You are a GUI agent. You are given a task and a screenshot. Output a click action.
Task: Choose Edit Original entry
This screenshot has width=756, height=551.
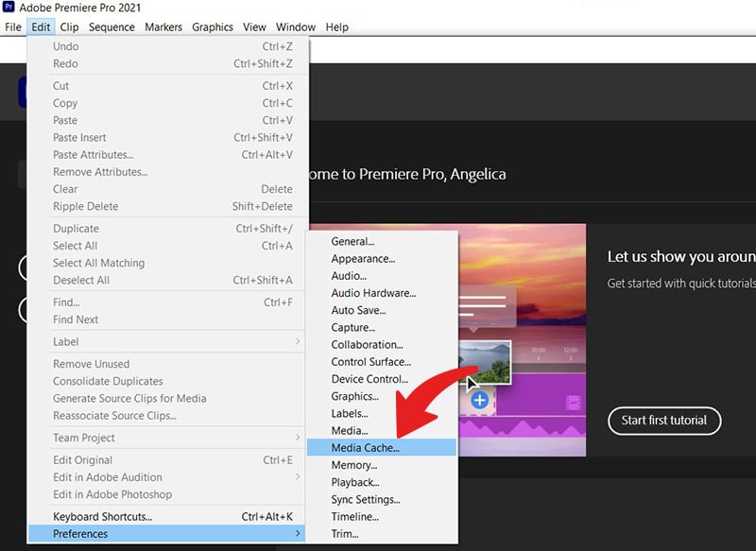pyautogui.click(x=167, y=460)
